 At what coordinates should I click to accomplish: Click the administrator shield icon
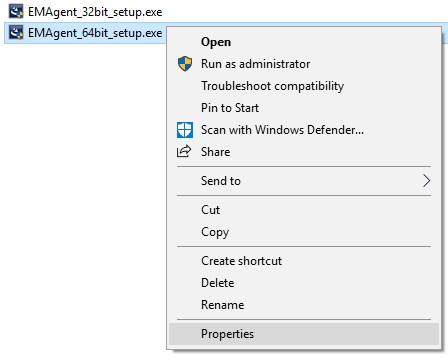pos(185,64)
